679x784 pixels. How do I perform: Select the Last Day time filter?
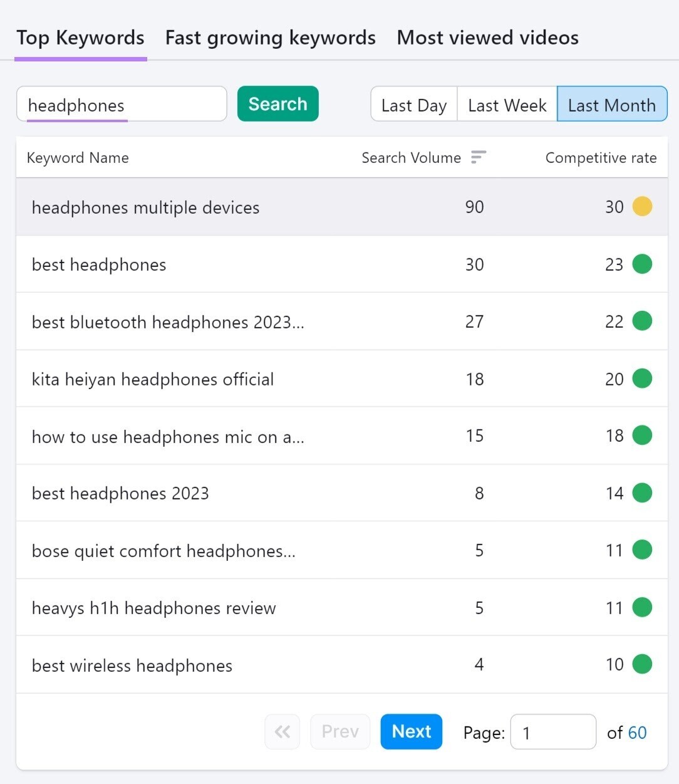point(413,104)
